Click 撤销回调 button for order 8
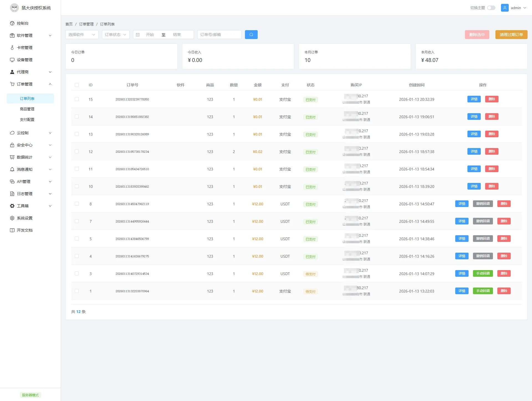Image resolution: width=532 pixels, height=401 pixels. [x=483, y=204]
